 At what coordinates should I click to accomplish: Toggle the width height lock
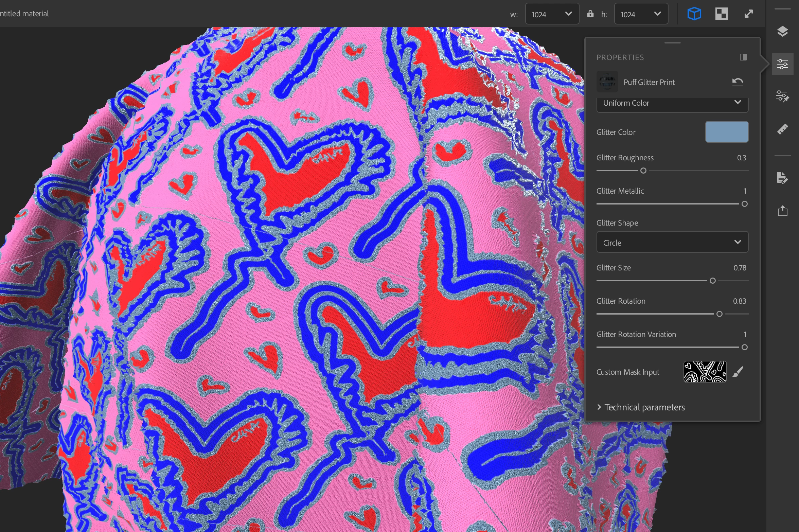coord(590,14)
